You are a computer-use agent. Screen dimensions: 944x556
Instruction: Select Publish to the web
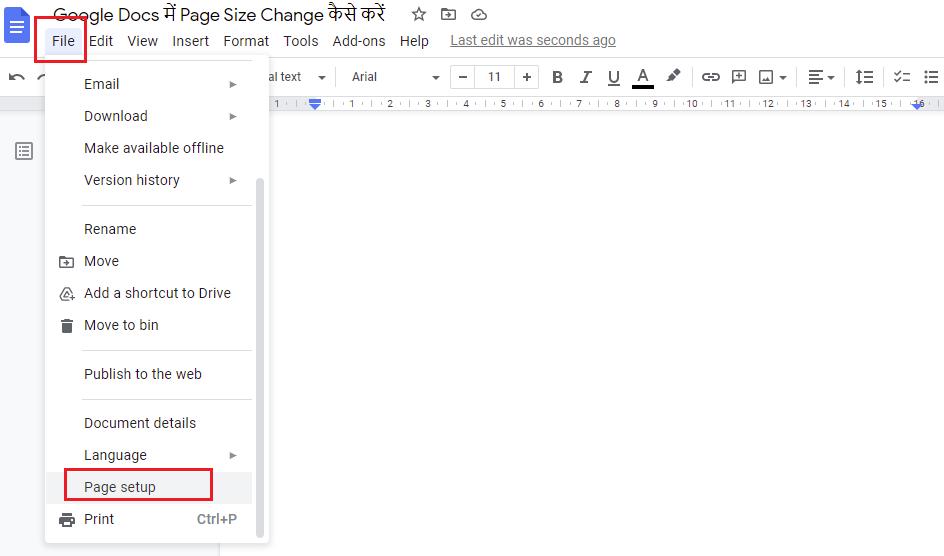(151, 374)
